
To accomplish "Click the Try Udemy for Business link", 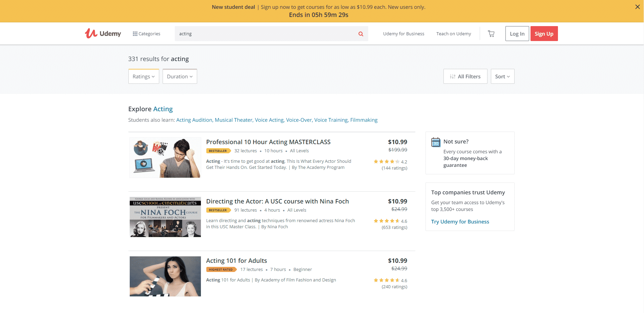I will pos(460,222).
